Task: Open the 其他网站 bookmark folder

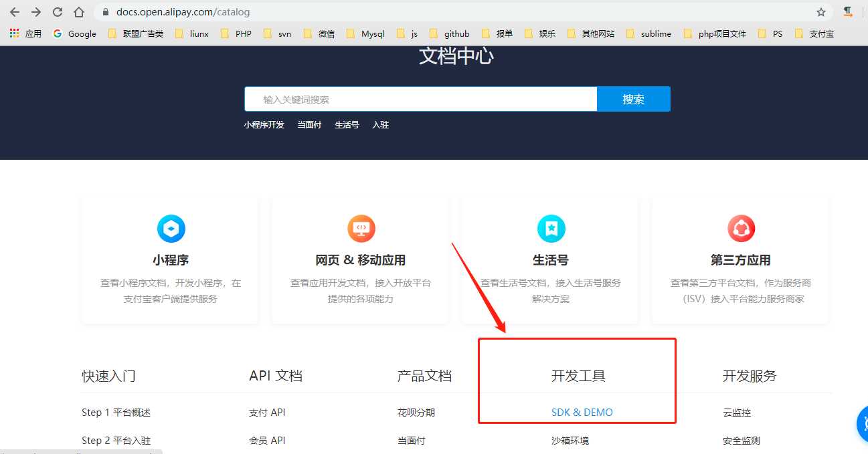Action: pos(590,33)
